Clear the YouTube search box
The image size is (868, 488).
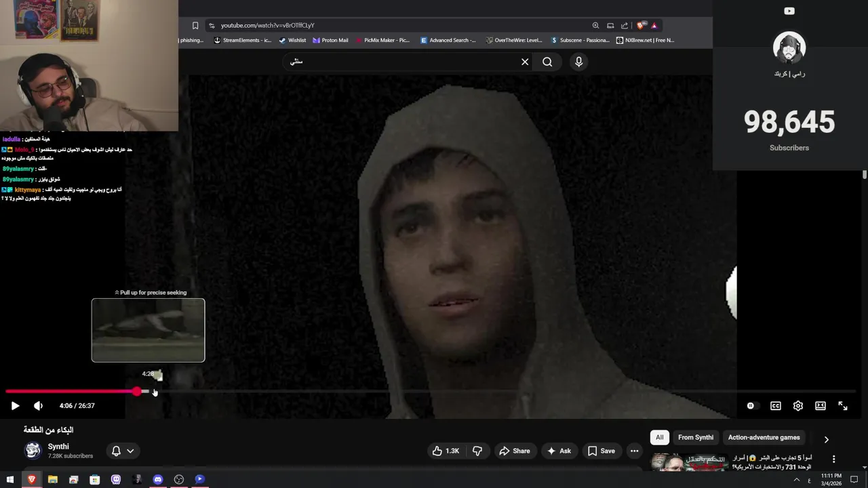click(525, 62)
